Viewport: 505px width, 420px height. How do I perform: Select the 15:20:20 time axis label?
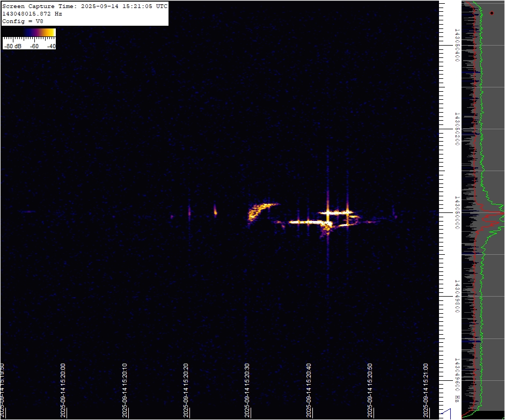click(186, 390)
